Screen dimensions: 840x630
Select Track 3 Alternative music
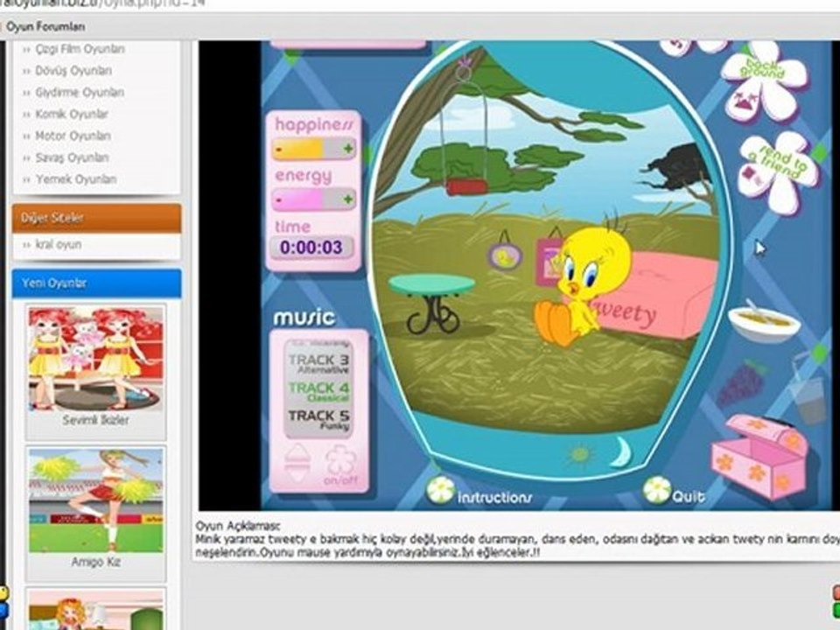318,364
